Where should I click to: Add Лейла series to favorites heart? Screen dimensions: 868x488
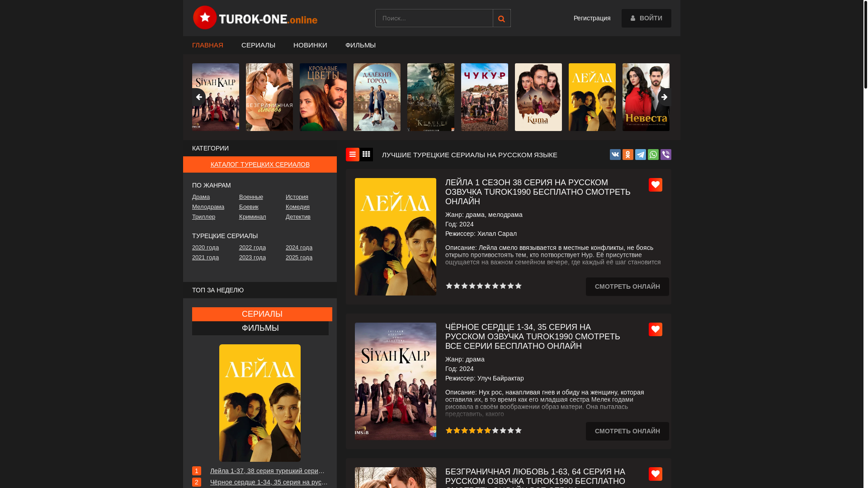(656, 185)
